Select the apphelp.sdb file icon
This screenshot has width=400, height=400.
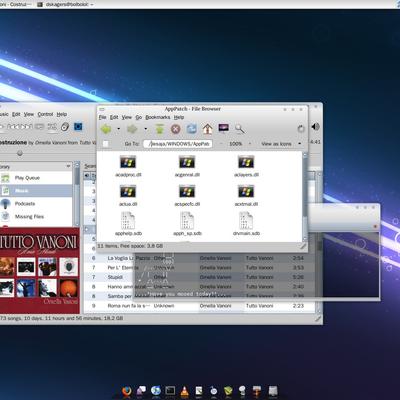[128, 221]
